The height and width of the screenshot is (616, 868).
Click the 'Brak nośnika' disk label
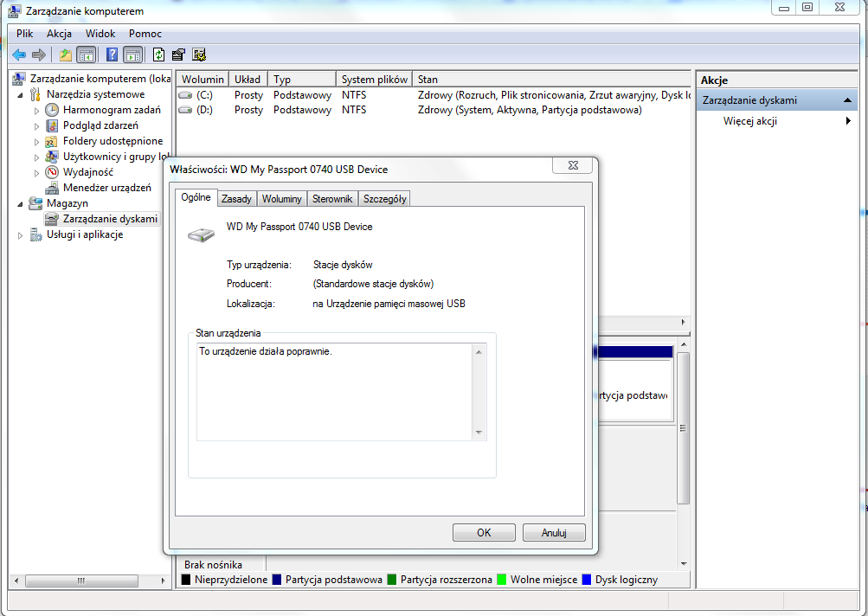(x=213, y=565)
